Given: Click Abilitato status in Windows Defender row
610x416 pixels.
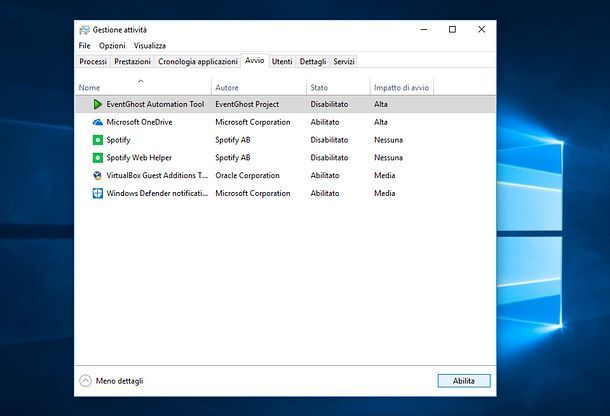Looking at the screenshot, I should (x=325, y=193).
